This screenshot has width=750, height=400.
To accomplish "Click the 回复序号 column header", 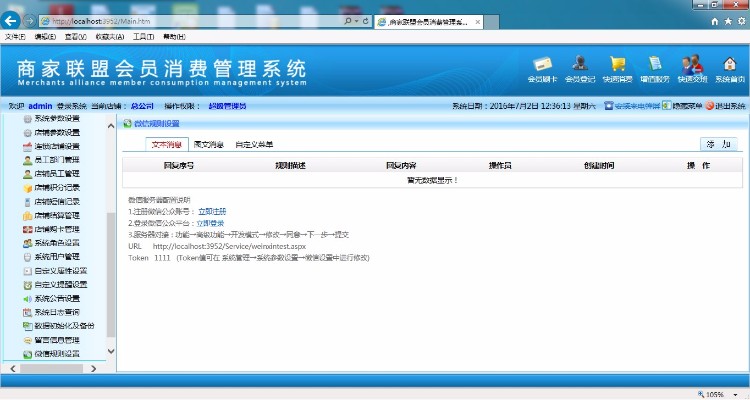I will click(x=178, y=166).
